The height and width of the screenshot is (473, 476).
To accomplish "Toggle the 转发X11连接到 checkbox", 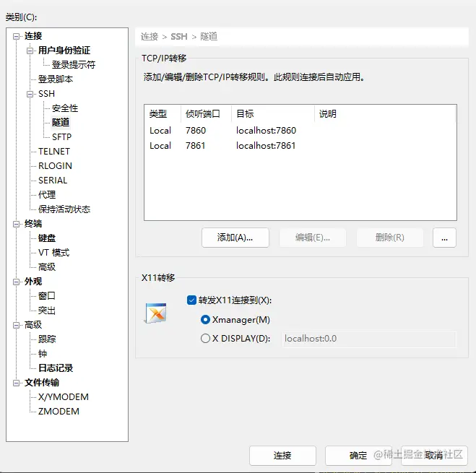I will (191, 300).
